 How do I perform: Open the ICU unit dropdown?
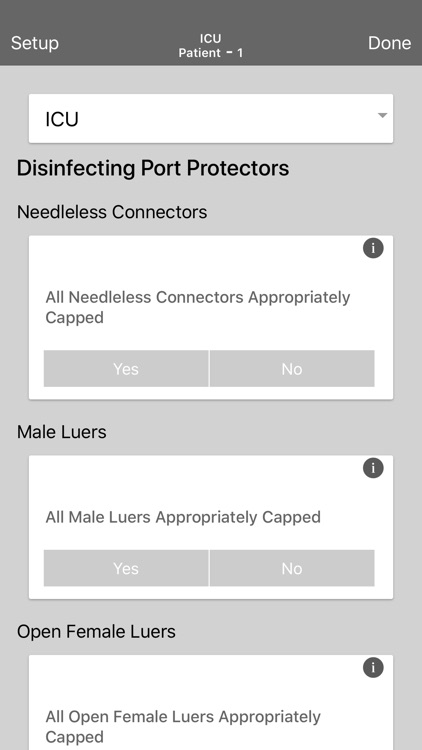tap(211, 118)
